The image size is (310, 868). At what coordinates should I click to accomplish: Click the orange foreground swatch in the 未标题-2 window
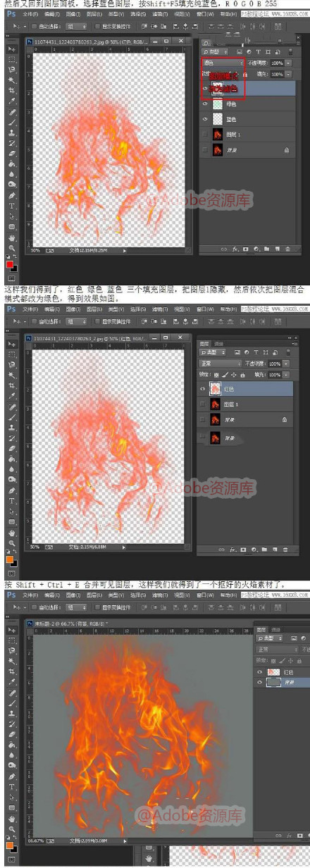[x=9, y=845]
